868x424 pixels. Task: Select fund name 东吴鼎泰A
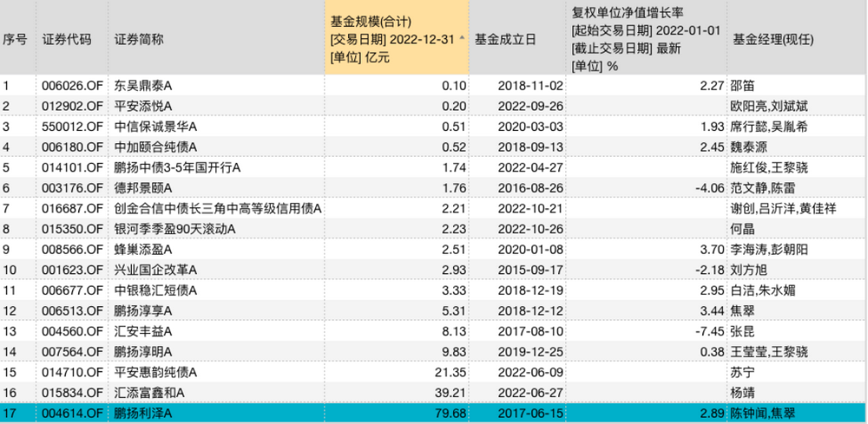point(143,86)
